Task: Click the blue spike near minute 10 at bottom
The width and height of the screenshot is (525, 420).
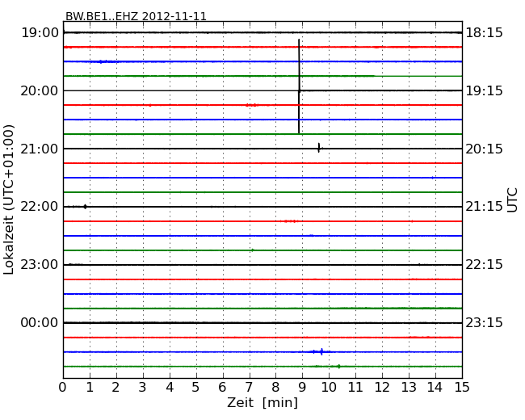Action: (321, 351)
